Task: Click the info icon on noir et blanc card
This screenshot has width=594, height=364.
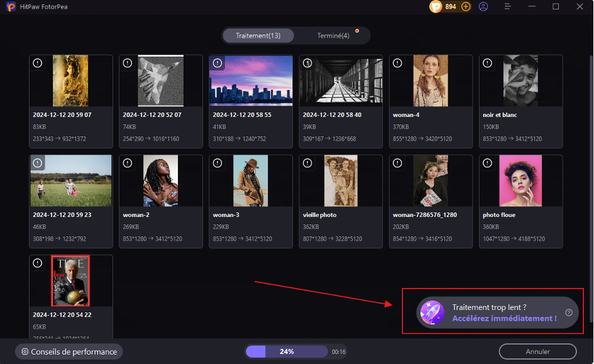Action: coord(487,63)
